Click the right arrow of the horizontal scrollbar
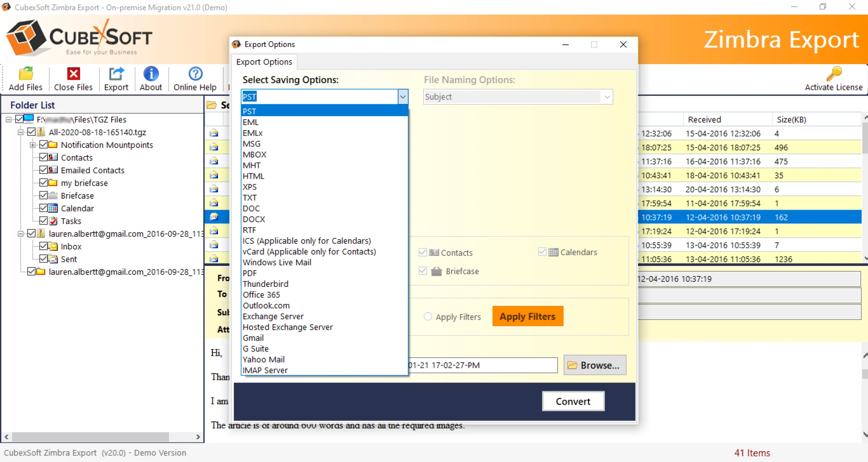Image resolution: width=868 pixels, height=462 pixels. [x=198, y=437]
